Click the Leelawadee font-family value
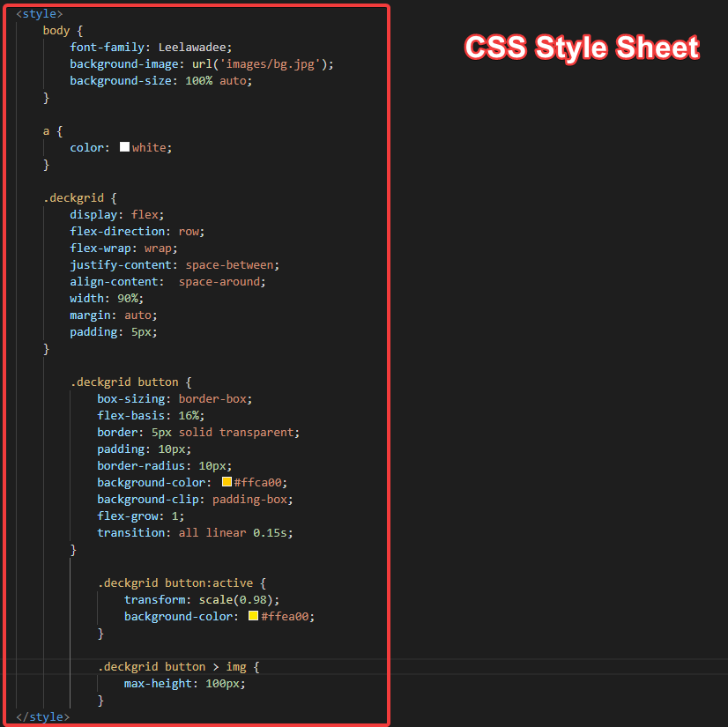 pyautogui.click(x=195, y=47)
